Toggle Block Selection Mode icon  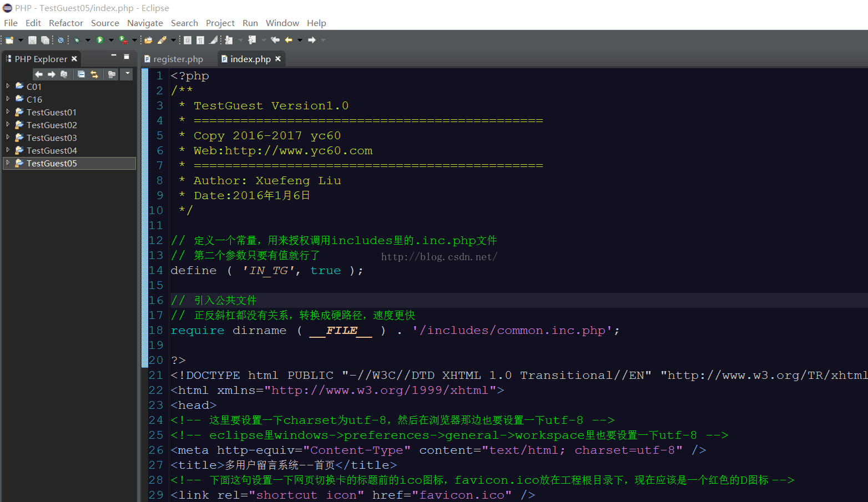point(188,40)
